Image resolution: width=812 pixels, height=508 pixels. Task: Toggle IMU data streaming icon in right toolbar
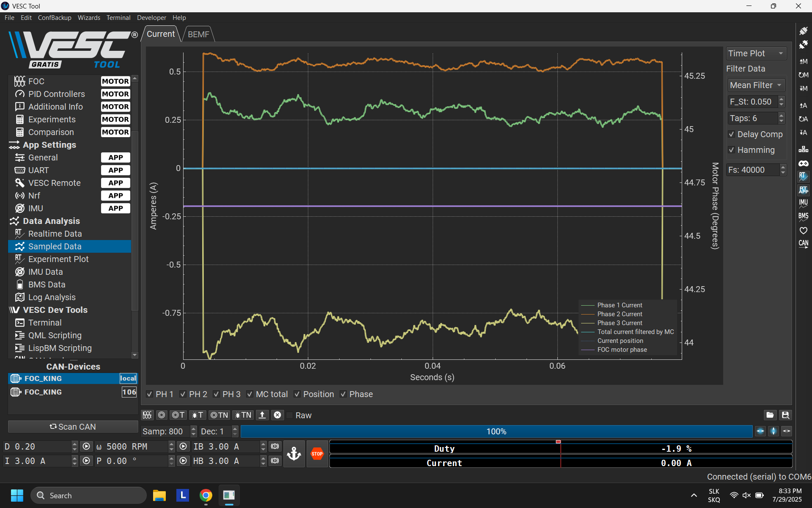(803, 203)
